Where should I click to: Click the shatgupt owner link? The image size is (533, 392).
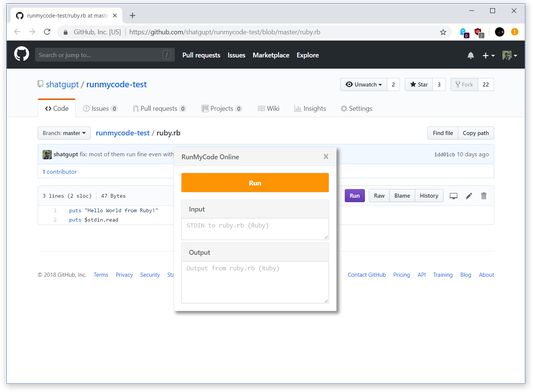[x=62, y=84]
